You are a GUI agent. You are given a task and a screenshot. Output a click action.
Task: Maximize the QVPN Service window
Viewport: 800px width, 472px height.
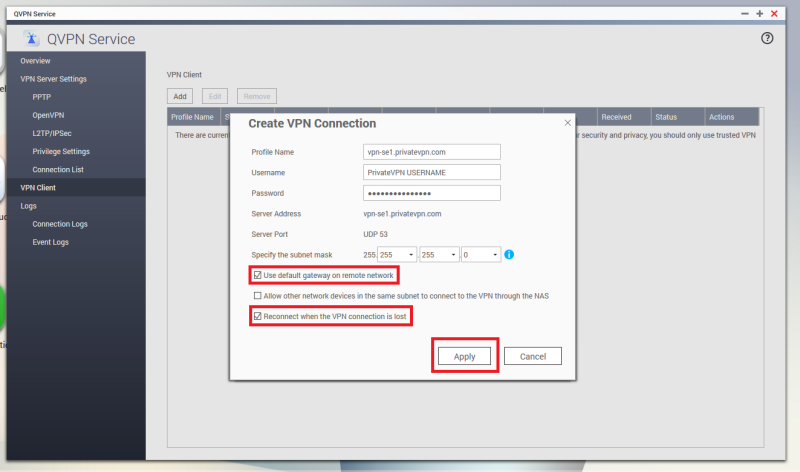click(x=759, y=14)
